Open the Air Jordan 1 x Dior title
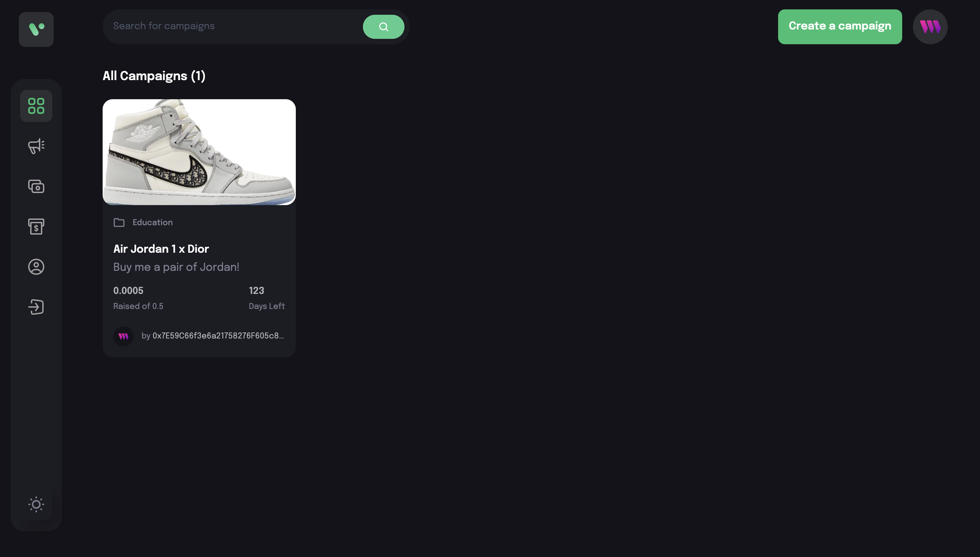This screenshot has height=557, width=980. (x=161, y=249)
